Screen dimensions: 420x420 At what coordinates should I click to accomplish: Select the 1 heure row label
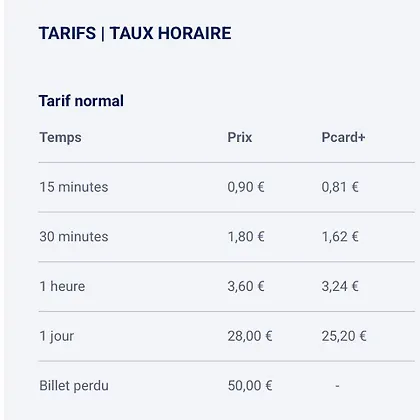(x=62, y=286)
